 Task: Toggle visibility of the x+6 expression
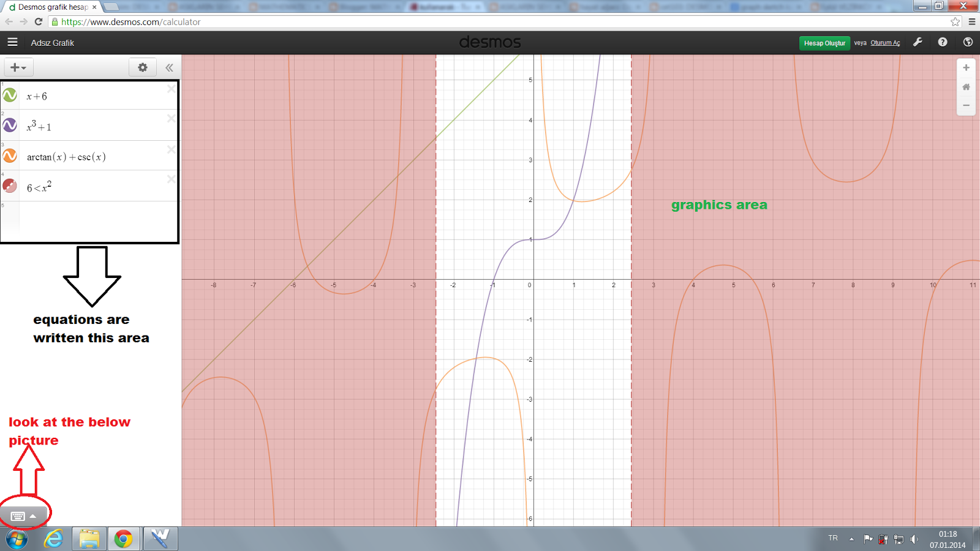(9, 95)
